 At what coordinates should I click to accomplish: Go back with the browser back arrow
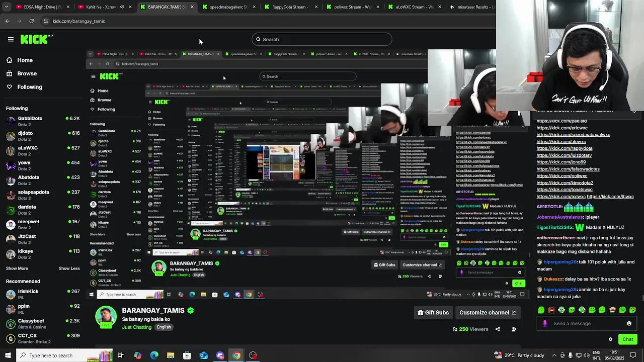(x=7, y=21)
